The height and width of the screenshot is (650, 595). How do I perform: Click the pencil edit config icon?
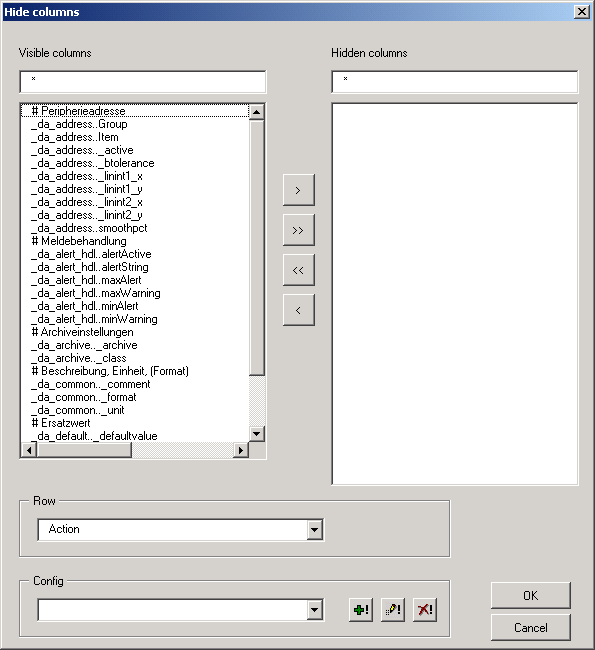tap(393, 610)
